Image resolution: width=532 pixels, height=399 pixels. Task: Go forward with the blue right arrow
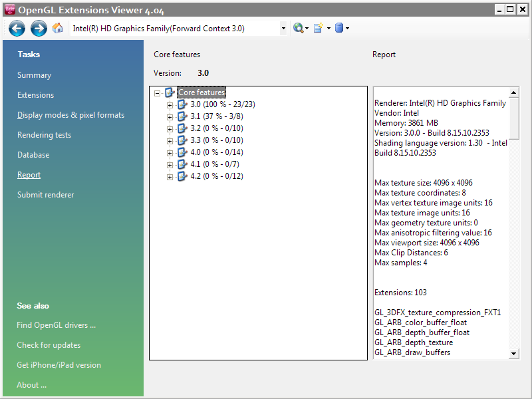click(x=39, y=28)
